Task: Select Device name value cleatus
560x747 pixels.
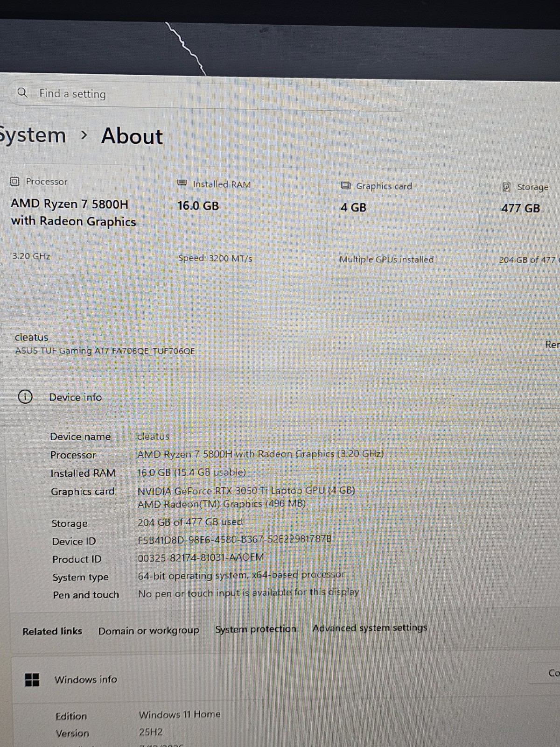Action: tap(153, 437)
